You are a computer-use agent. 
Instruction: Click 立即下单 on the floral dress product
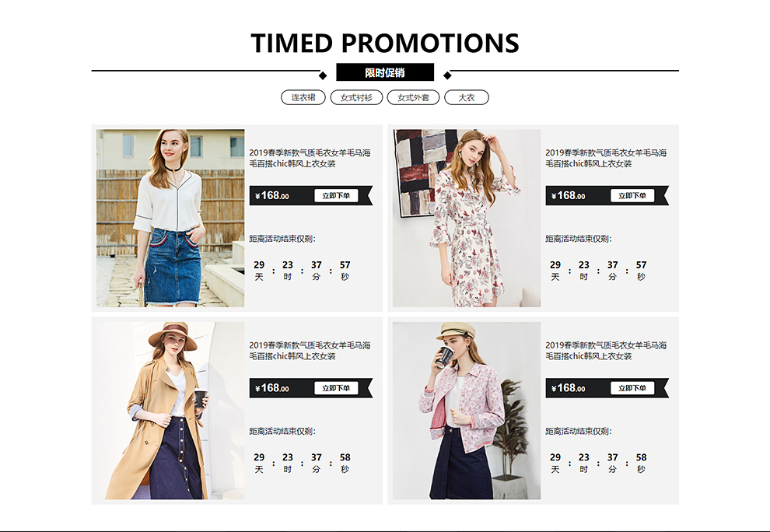point(632,195)
